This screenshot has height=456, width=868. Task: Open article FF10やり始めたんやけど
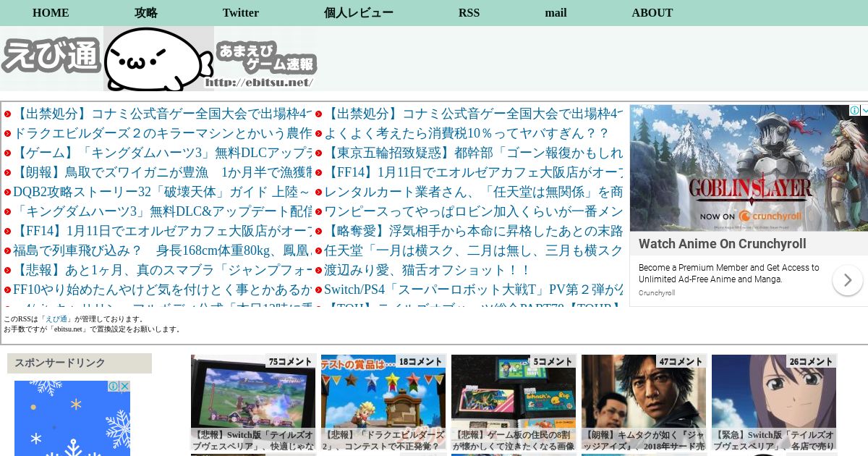pos(163,290)
